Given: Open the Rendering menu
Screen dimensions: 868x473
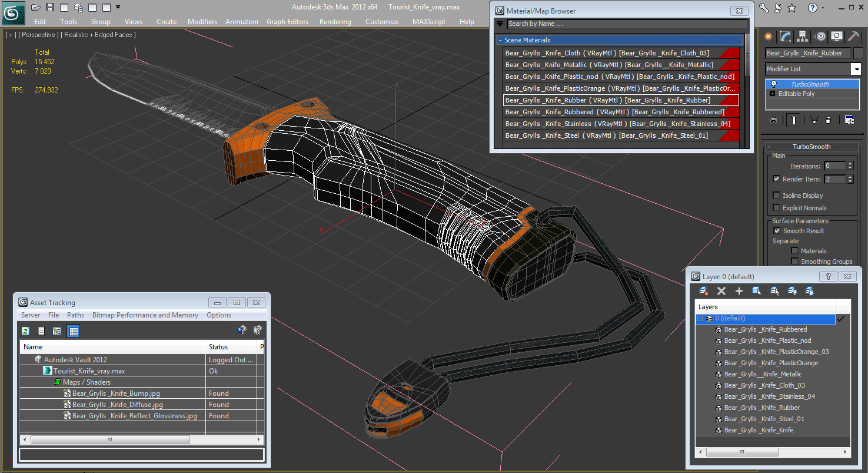Looking at the screenshot, I should pos(335,22).
